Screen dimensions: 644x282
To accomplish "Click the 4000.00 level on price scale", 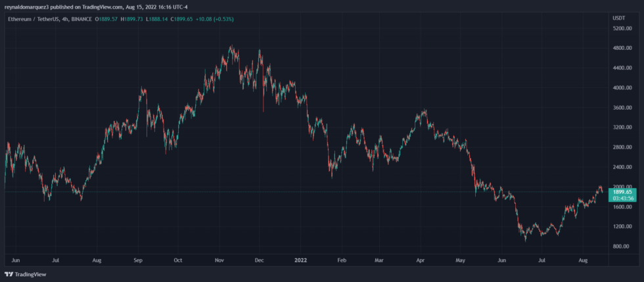I will coord(620,88).
